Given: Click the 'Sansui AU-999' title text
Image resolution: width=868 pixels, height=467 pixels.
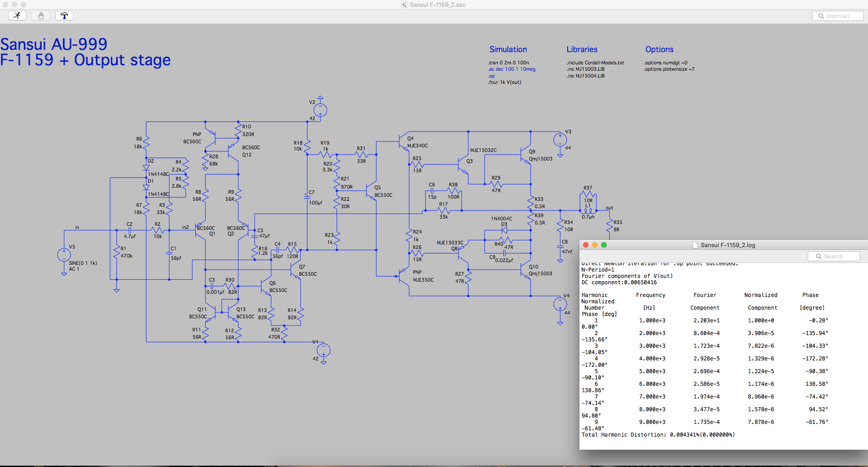Looking at the screenshot, I should tap(53, 44).
